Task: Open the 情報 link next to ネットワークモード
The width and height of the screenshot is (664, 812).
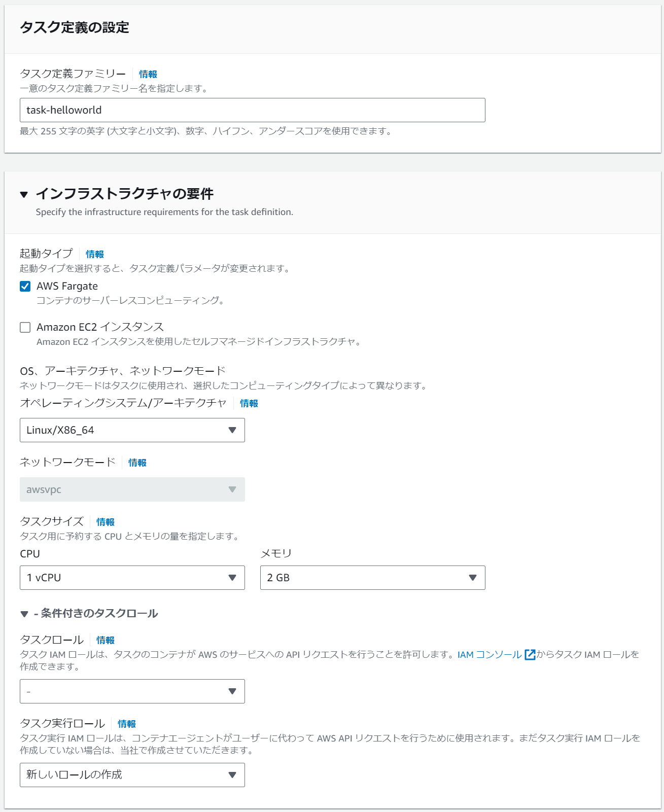Action: [x=137, y=463]
